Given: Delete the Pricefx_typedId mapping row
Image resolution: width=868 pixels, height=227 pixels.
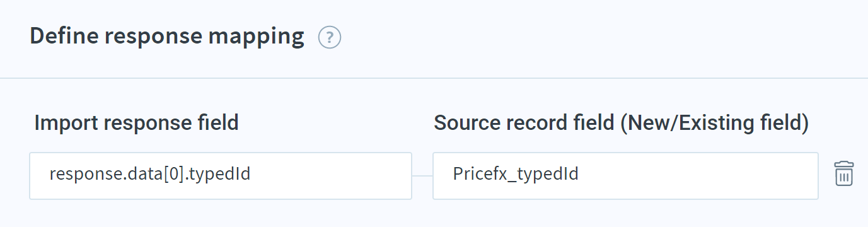Looking at the screenshot, I should click(x=843, y=173).
